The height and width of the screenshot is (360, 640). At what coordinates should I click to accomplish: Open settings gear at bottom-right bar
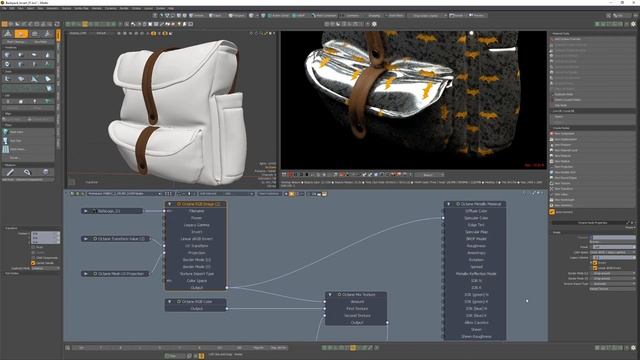[633, 348]
